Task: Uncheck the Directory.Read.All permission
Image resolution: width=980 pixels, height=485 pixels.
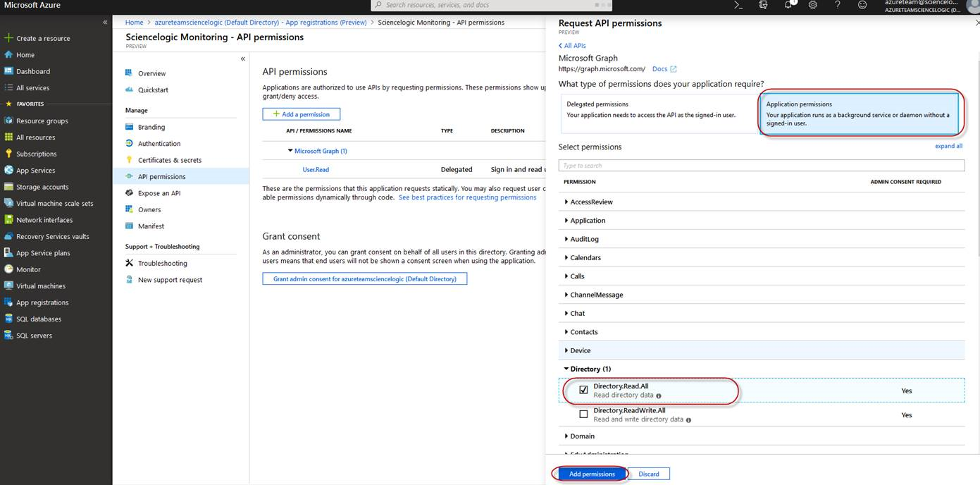Action: pos(583,390)
